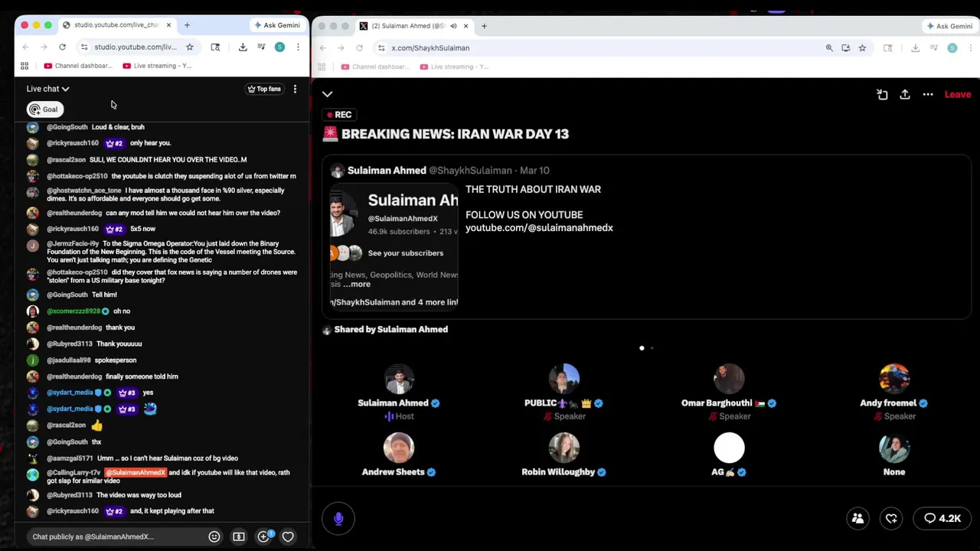This screenshot has width=980, height=551.
Task: Click the Top fans button
Action: (x=264, y=89)
